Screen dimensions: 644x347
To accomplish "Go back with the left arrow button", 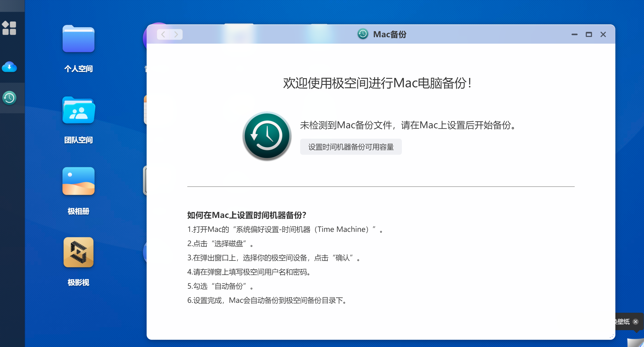I will tap(163, 34).
